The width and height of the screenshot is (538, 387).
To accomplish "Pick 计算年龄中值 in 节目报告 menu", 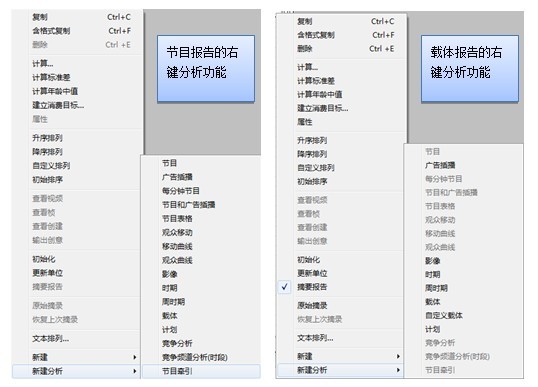I will click(x=55, y=91).
